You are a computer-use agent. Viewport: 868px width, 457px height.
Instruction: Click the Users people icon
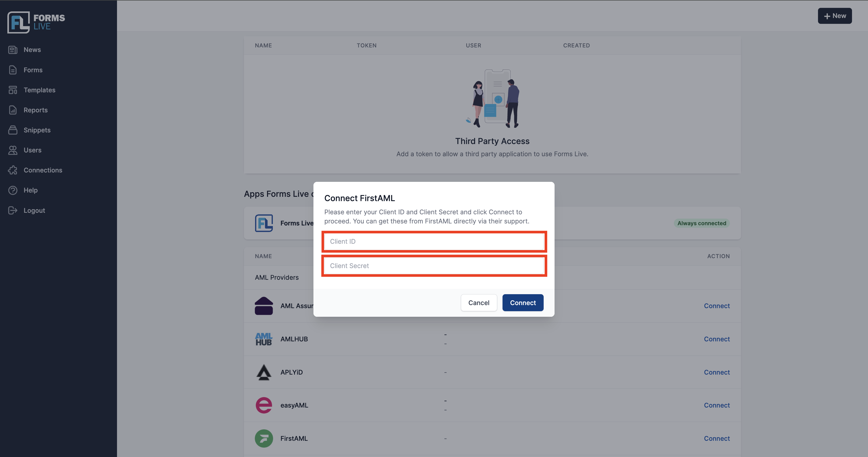tap(13, 150)
